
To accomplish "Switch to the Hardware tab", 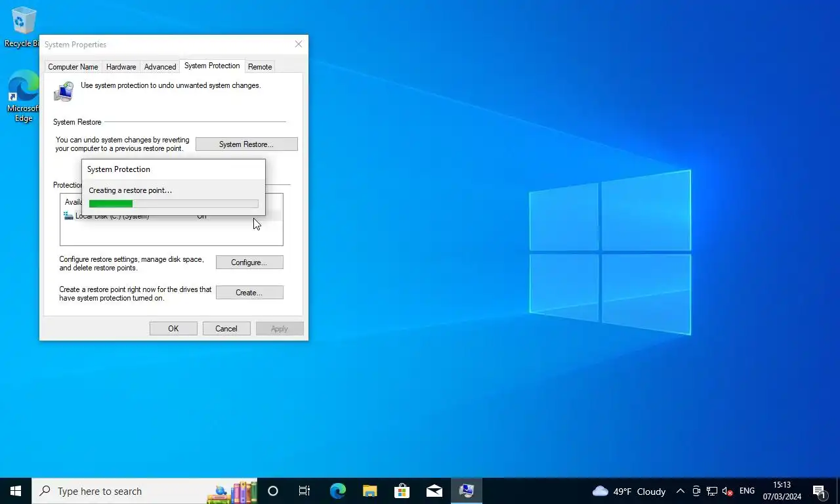I will coord(121,67).
